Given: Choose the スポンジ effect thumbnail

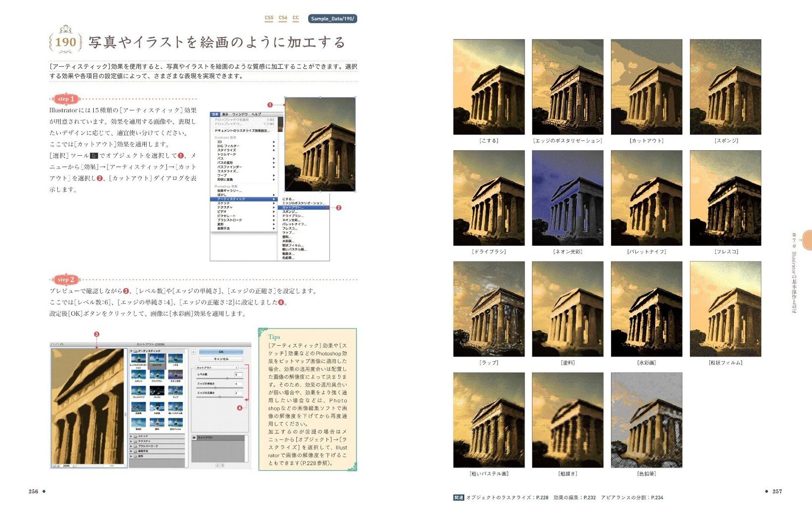Looking at the screenshot, I should coord(139,375).
